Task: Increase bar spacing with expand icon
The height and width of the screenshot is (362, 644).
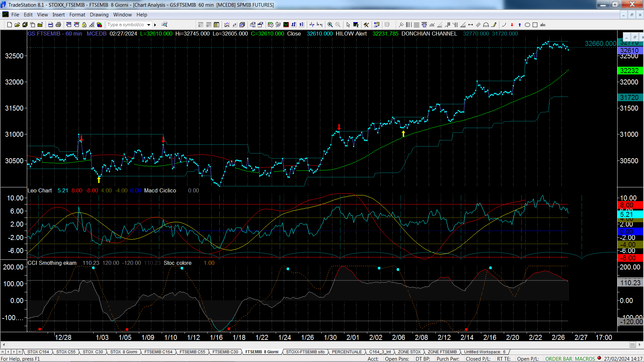Action: (x=320, y=25)
